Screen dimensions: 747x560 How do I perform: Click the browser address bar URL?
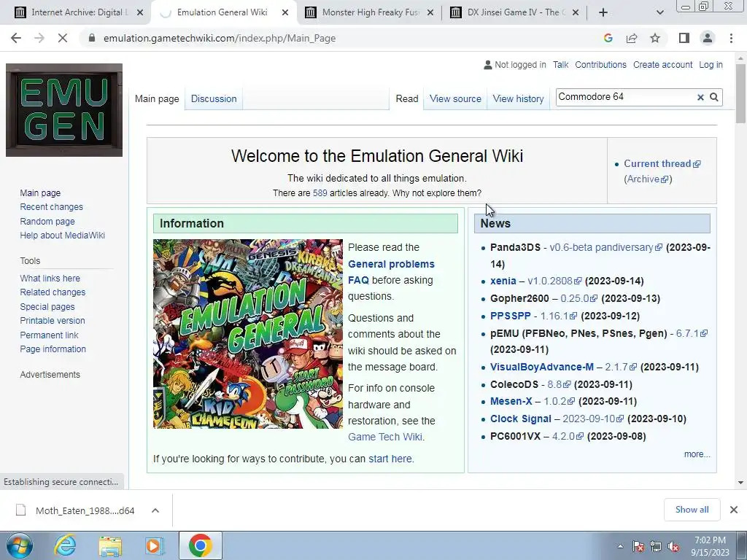220,38
